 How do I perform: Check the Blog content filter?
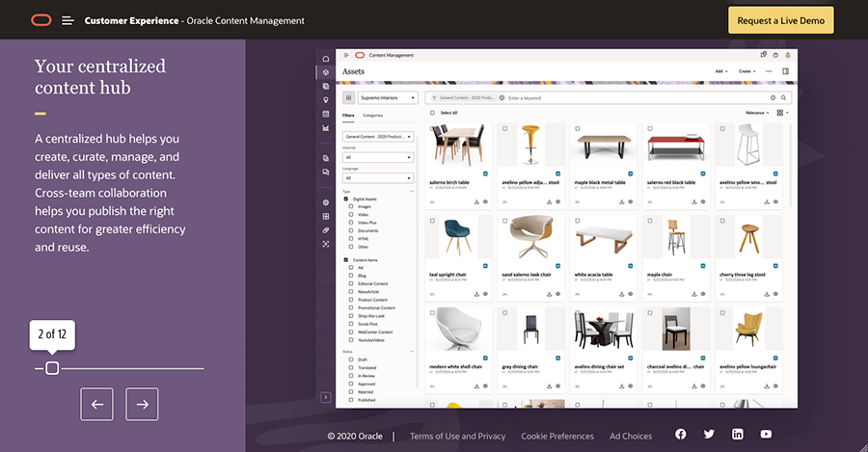pos(351,276)
